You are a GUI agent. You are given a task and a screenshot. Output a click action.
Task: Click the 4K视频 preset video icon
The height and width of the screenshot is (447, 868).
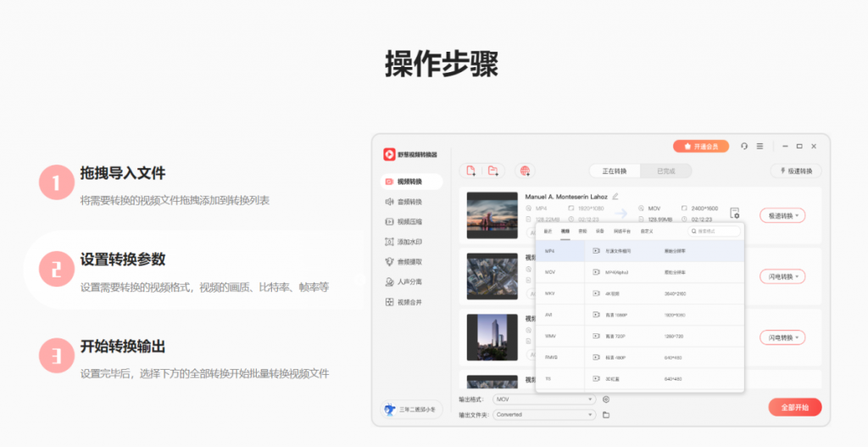[x=596, y=293]
